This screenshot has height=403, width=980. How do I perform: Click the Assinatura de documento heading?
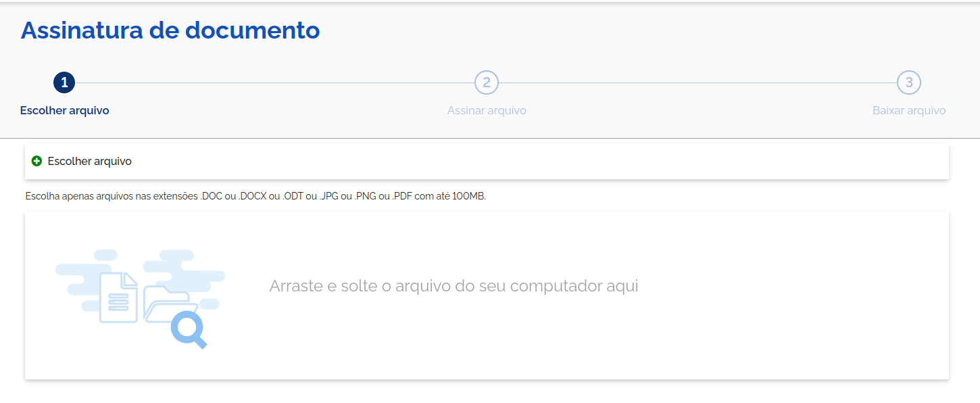click(x=170, y=30)
